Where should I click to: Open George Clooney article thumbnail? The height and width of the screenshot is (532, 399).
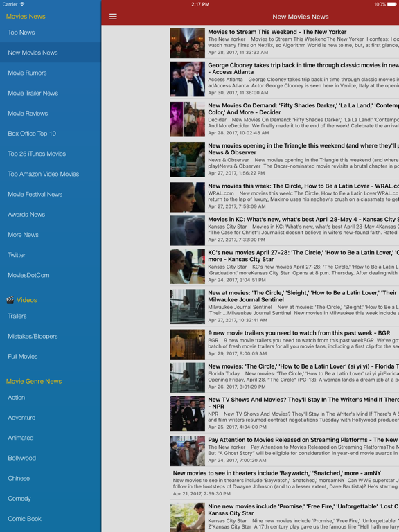187,79
